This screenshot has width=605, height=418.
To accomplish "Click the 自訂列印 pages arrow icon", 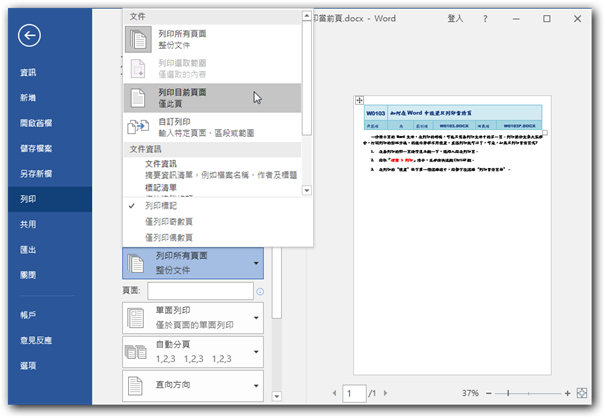I will [138, 127].
